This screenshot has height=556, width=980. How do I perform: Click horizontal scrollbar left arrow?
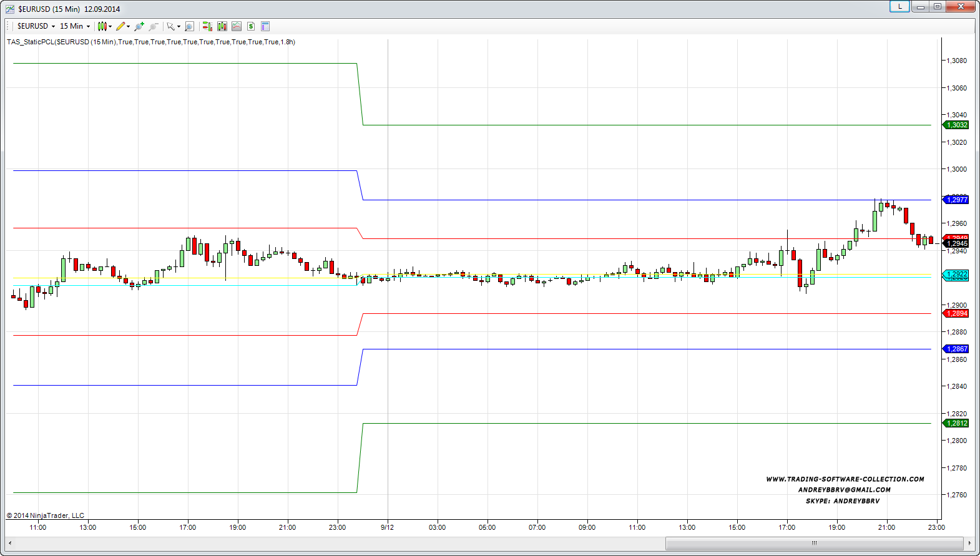click(10, 544)
